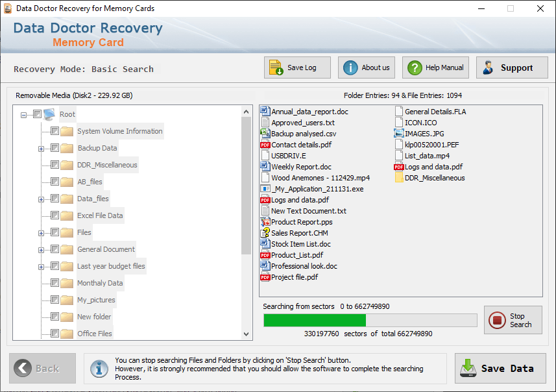
Task: Expand the Data_files folder node
Action: click(x=41, y=199)
